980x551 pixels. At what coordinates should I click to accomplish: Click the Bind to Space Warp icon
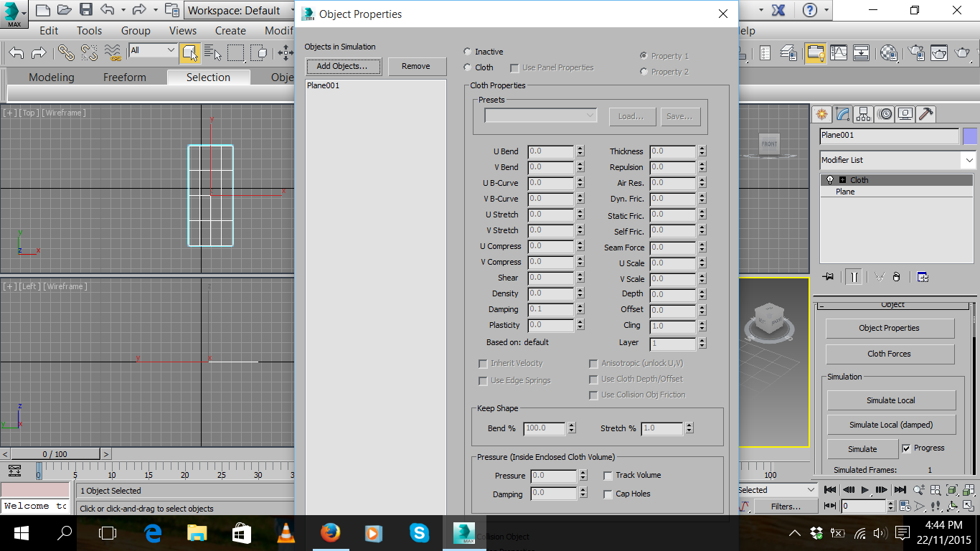pyautogui.click(x=113, y=52)
